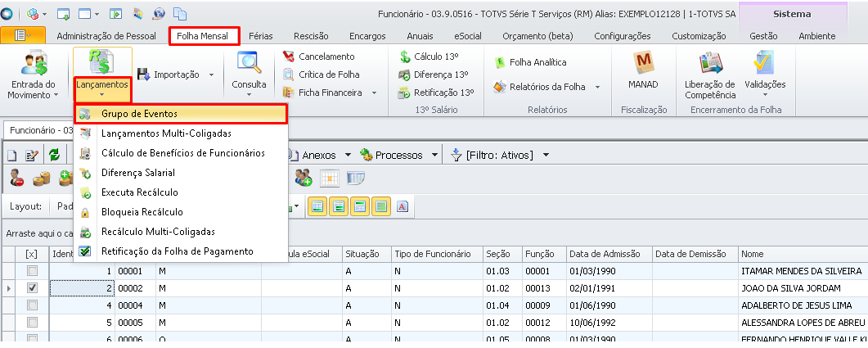
Task: Click the curled table sheet icon
Action: pyautogui.click(x=355, y=178)
